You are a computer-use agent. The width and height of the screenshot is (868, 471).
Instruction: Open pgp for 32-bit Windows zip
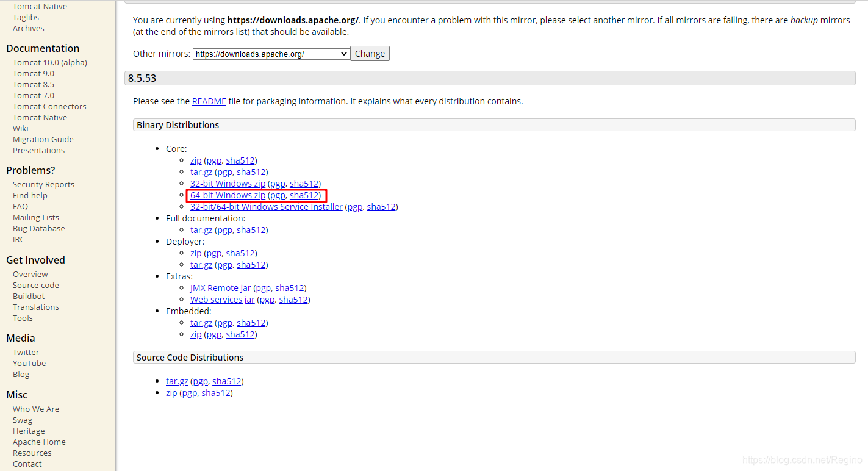(x=278, y=184)
